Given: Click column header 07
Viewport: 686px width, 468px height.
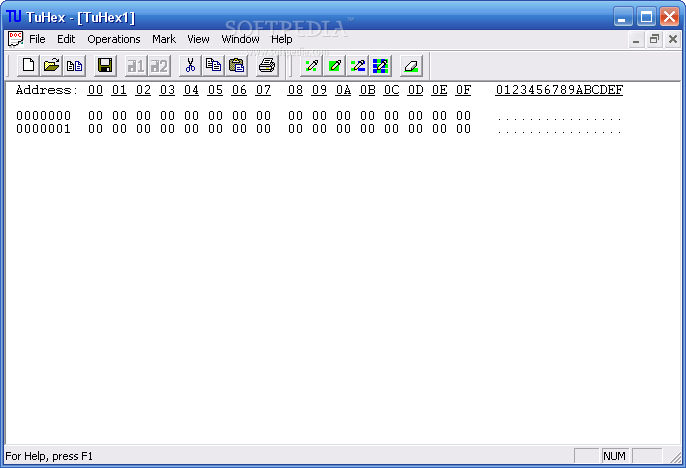Looking at the screenshot, I should (263, 90).
